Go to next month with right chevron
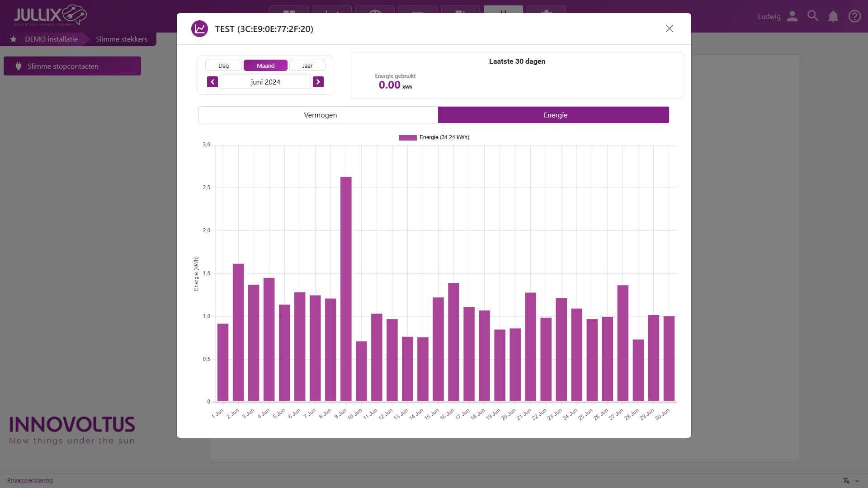The image size is (868, 488). [x=318, y=82]
